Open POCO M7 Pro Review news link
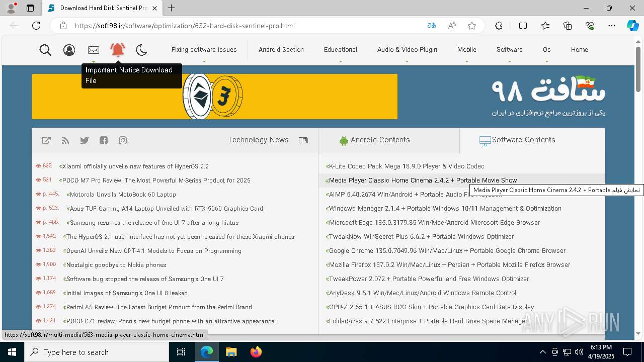Screen dimensions: 644x362 coord(156,180)
